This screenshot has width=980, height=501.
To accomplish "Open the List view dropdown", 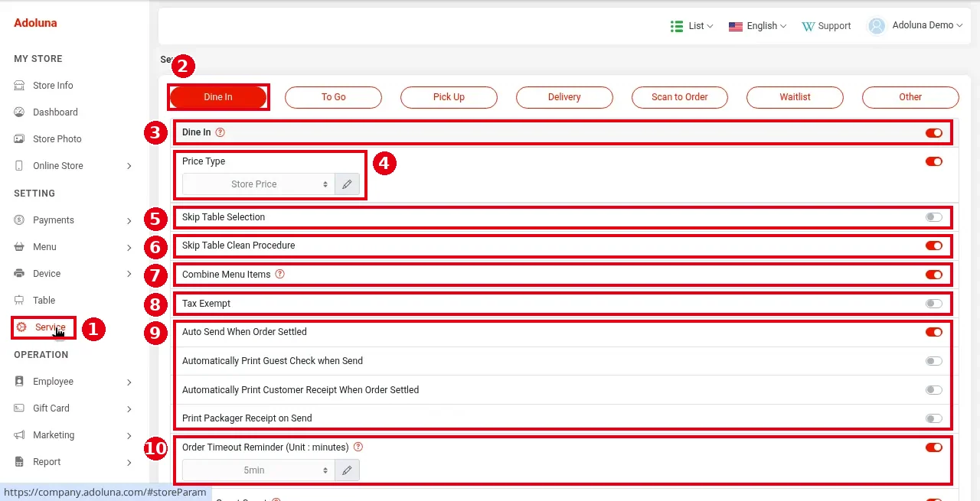I will pos(692,26).
